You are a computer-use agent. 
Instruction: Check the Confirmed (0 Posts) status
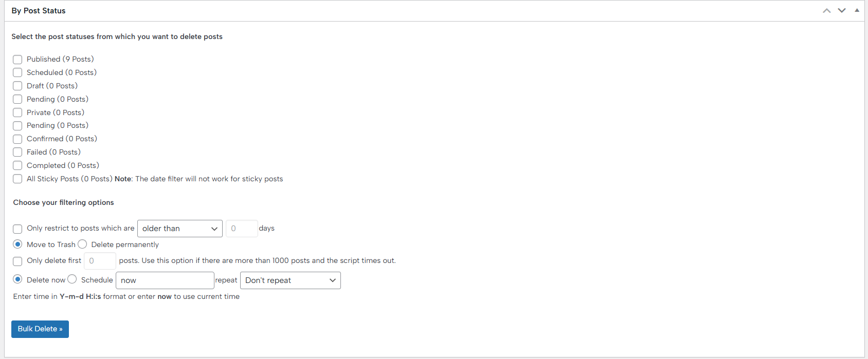(17, 139)
